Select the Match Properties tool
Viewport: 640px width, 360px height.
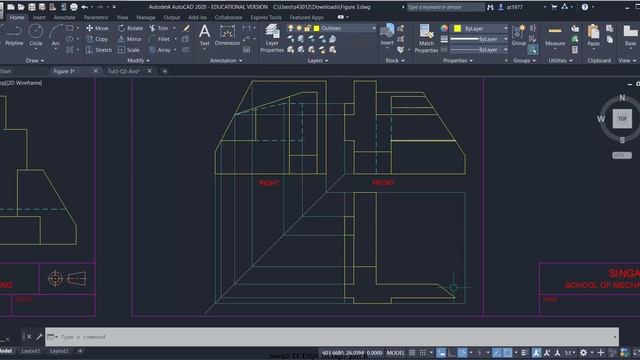(x=426, y=38)
